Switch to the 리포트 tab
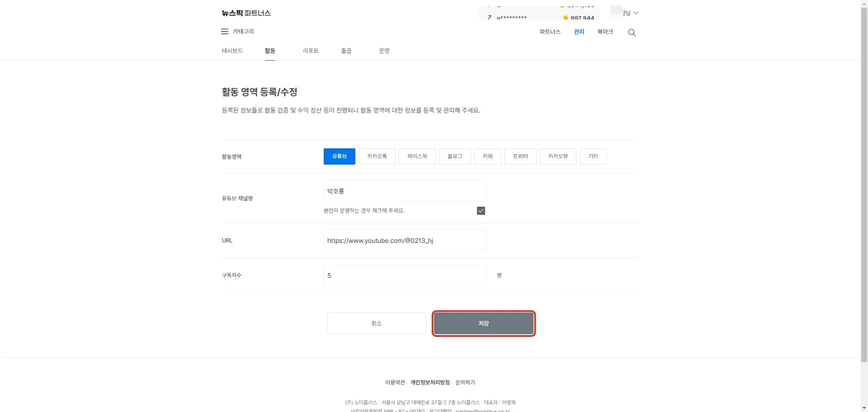 point(311,51)
